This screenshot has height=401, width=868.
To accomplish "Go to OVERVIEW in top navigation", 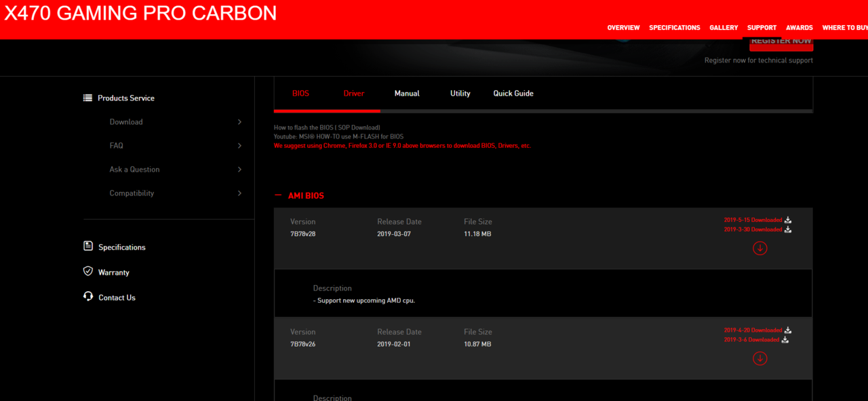I will pos(623,28).
